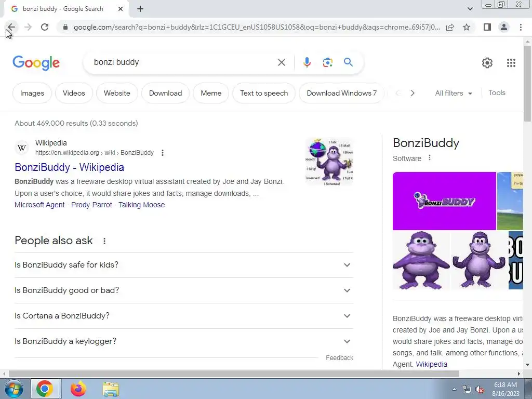Click the bonzi buddy search input field
Screen dimensions: 532x399
[183, 62]
